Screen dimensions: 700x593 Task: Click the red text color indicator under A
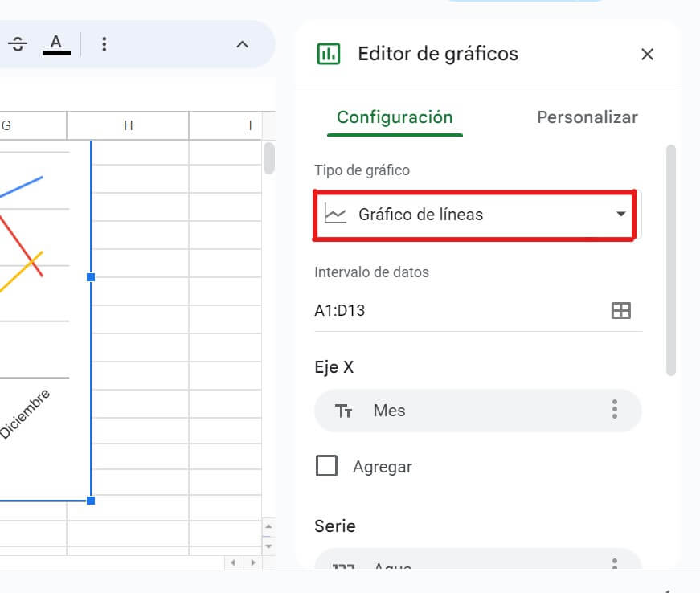(x=56, y=53)
